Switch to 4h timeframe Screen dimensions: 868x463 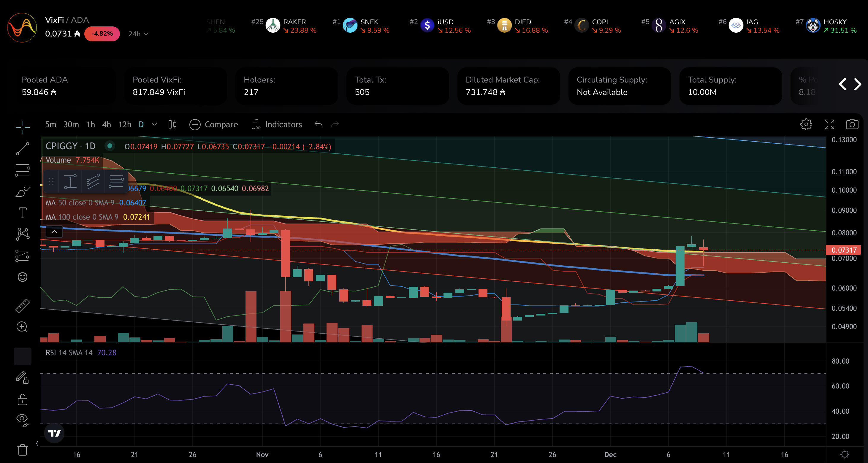(107, 125)
